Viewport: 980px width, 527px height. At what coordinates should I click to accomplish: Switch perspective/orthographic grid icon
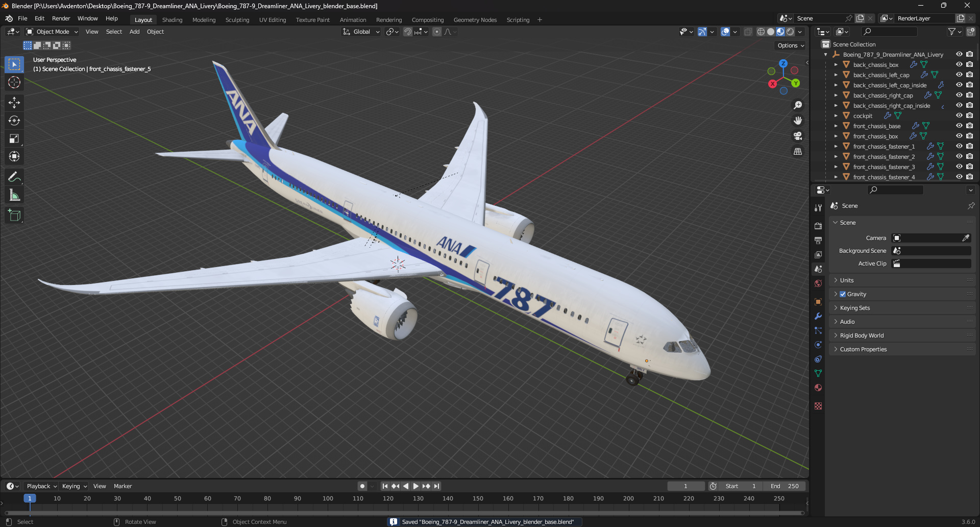(797, 151)
